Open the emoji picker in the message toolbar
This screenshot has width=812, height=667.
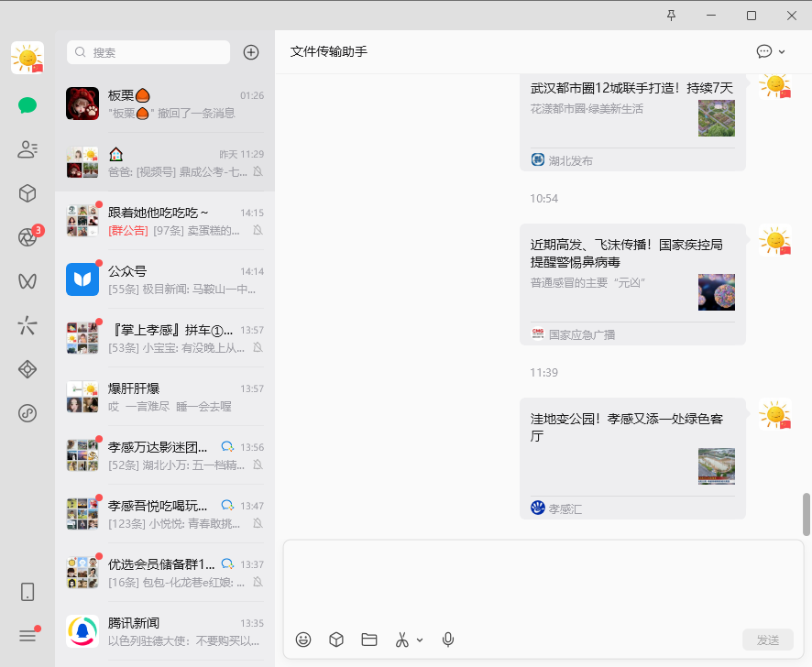[x=303, y=640]
